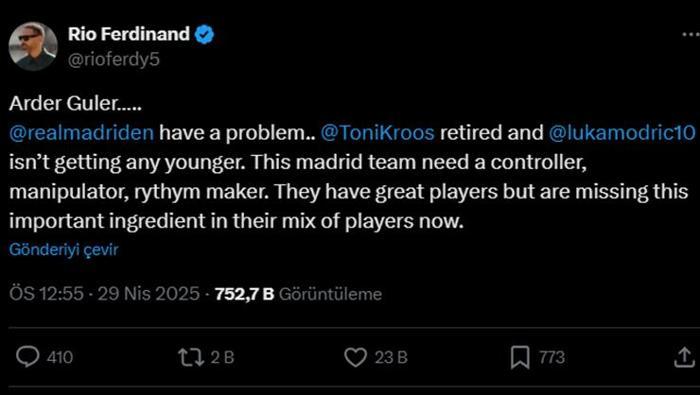View the 752,7 B Görüntüleme count
Screen dimensions: 700x395
click(x=298, y=294)
